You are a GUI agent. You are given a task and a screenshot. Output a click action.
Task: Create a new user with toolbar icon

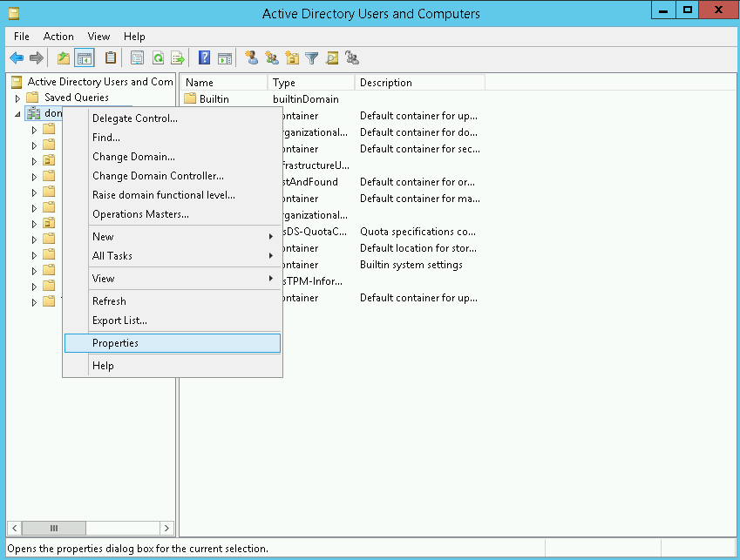(252, 58)
